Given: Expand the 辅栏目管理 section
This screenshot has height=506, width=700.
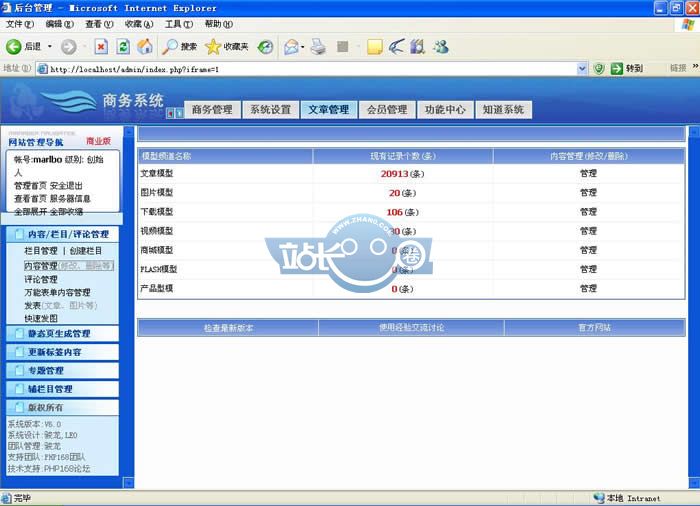Looking at the screenshot, I should [63, 389].
